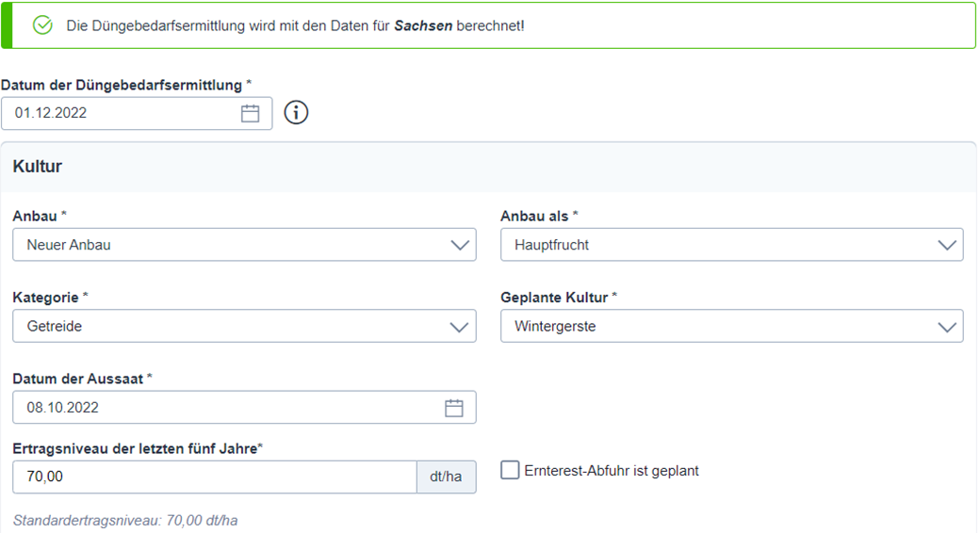This screenshot has width=980, height=533.
Task: Open calendar picker for Düngebedarfsermittlung date
Action: pyautogui.click(x=250, y=113)
